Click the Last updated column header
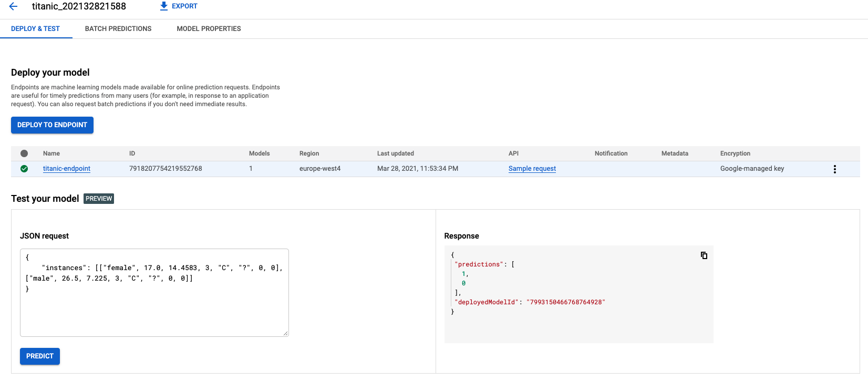 [395, 153]
